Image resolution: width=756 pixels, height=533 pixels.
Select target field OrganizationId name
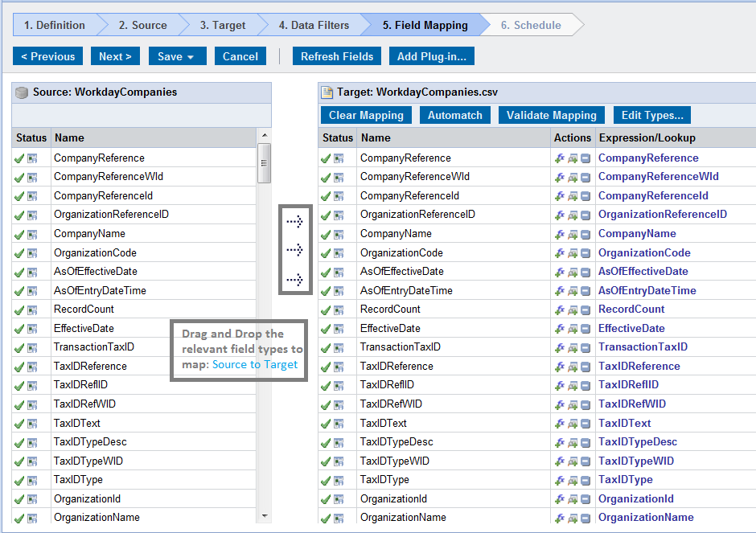pyautogui.click(x=393, y=499)
